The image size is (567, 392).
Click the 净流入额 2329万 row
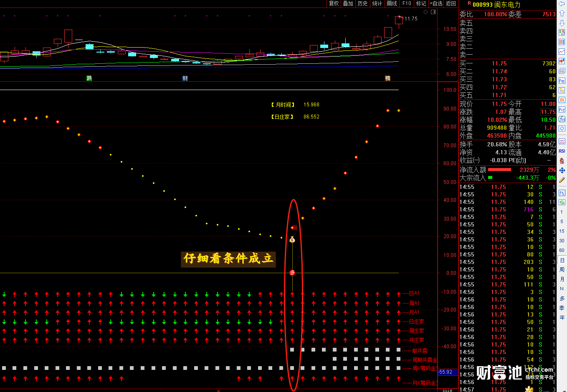508,170
